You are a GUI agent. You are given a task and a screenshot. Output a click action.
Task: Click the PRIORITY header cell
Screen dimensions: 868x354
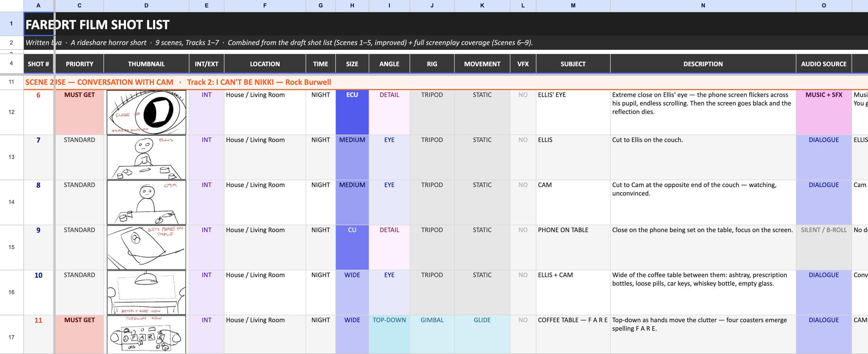[x=80, y=64]
